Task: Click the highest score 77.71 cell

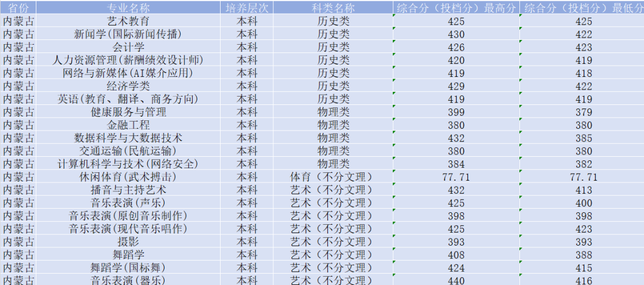Action: tap(456, 177)
